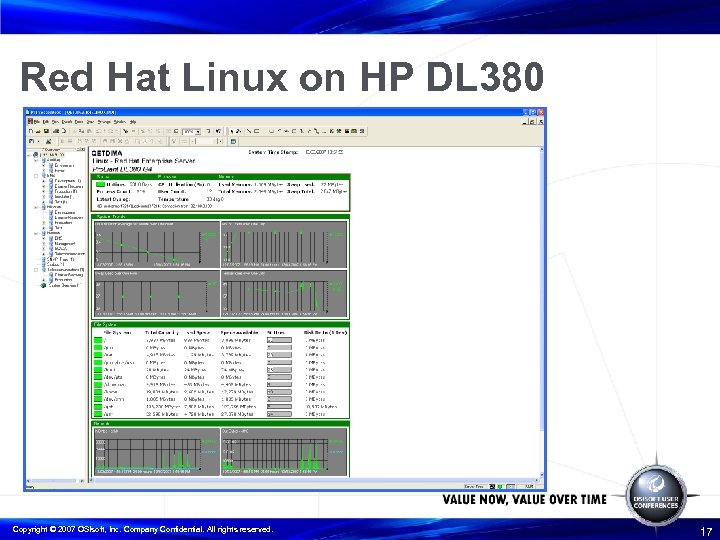Click the usage bar in the last file system row

[279, 414]
